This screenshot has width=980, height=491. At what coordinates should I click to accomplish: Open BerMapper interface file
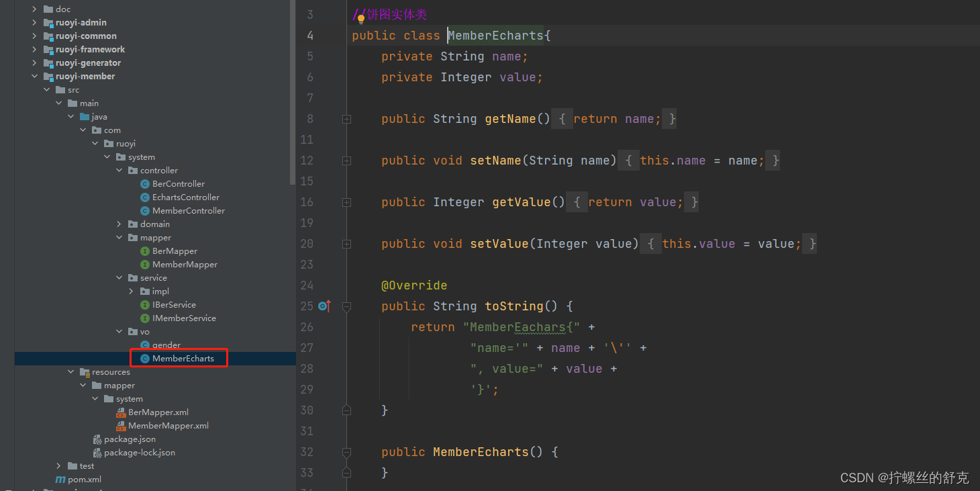(x=175, y=251)
